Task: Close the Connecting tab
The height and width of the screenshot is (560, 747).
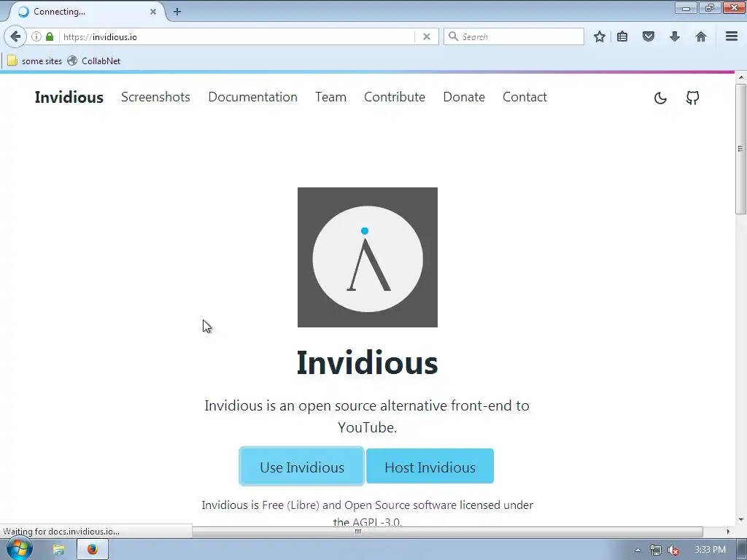Action: pyautogui.click(x=153, y=12)
